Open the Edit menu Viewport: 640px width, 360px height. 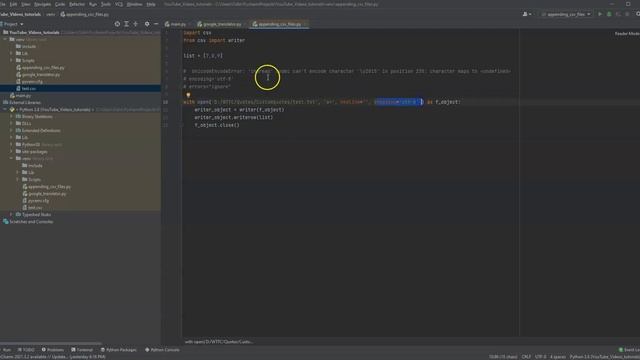13,4
